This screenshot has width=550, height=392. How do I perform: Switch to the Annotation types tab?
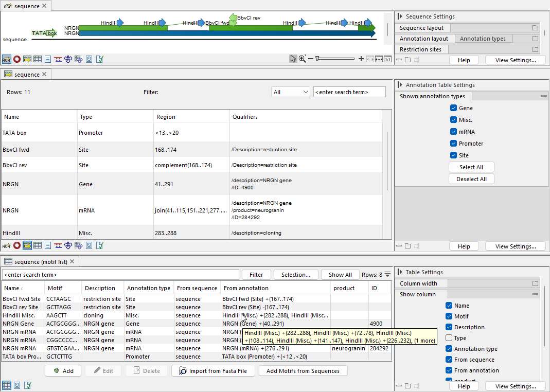pyautogui.click(x=483, y=39)
